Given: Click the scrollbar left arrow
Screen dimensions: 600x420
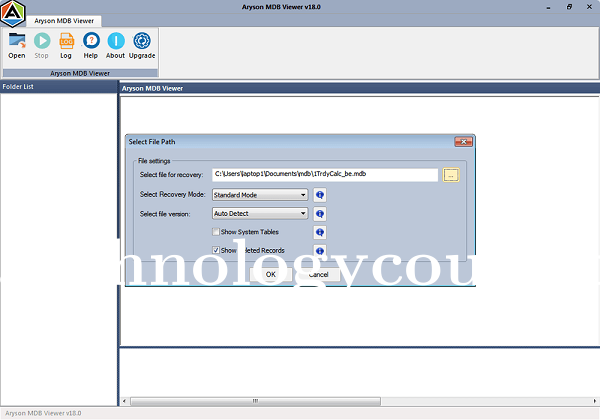Looking at the screenshot, I should pyautogui.click(x=124, y=401).
